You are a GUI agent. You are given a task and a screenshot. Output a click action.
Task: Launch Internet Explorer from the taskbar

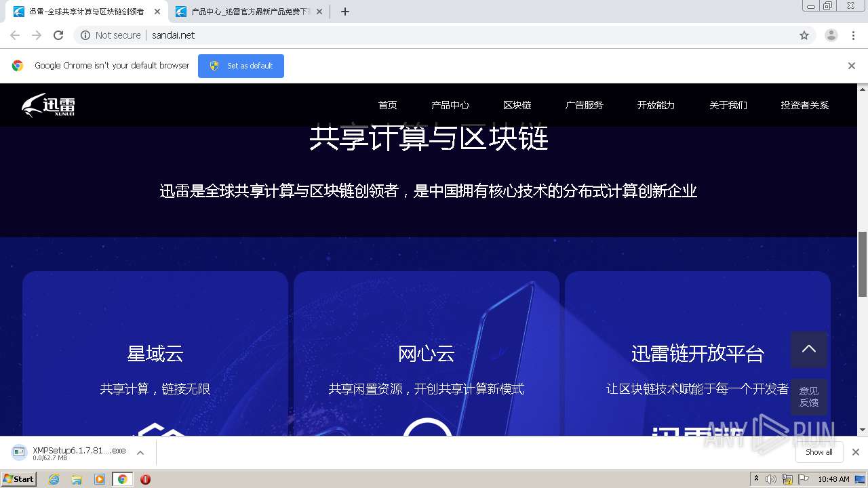point(54,479)
